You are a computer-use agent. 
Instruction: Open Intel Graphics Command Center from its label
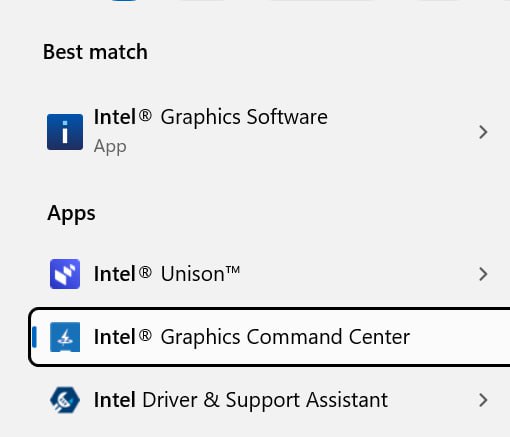click(252, 337)
